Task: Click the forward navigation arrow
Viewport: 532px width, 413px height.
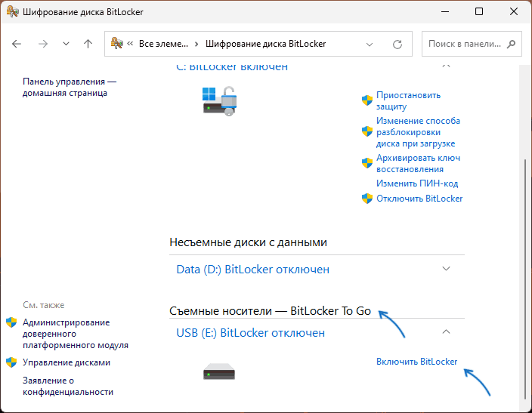Action: 43,44
